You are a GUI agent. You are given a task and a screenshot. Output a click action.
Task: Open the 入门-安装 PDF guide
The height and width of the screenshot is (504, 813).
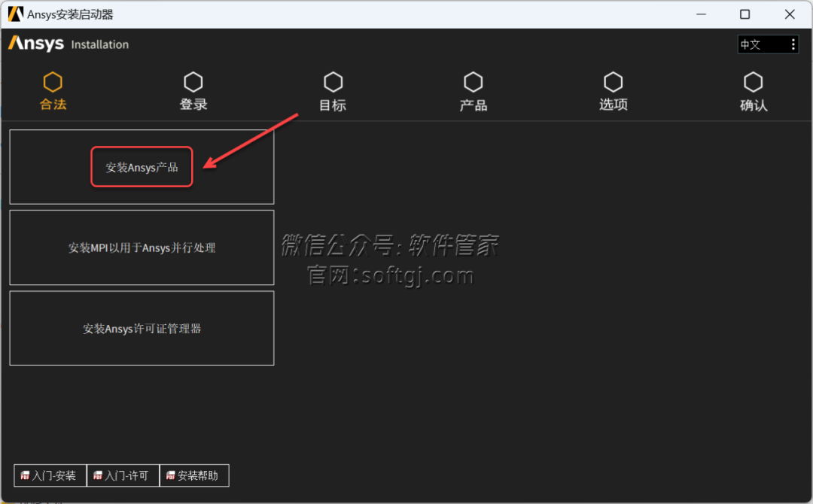coord(50,475)
